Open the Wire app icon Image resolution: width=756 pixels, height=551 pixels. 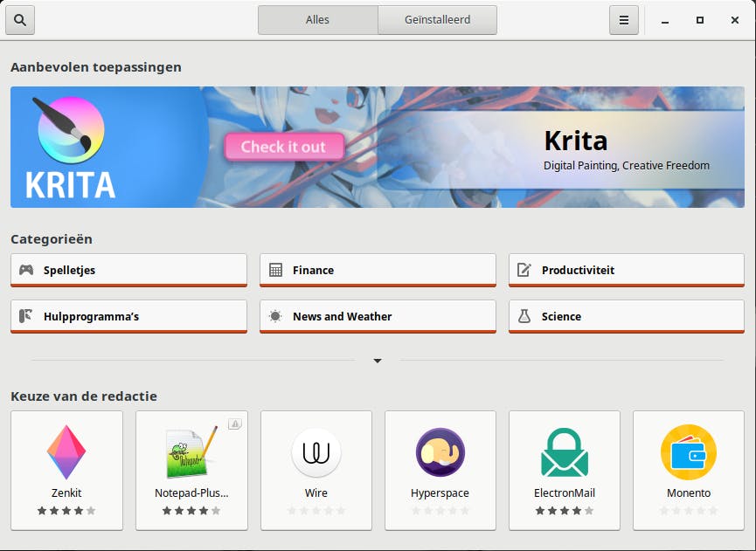point(316,452)
